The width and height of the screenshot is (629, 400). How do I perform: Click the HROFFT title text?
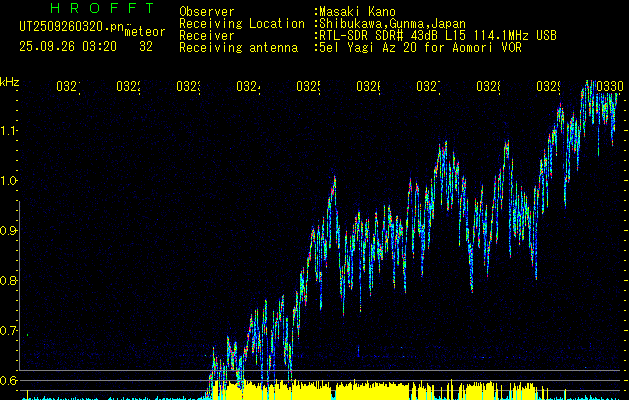pos(95,9)
